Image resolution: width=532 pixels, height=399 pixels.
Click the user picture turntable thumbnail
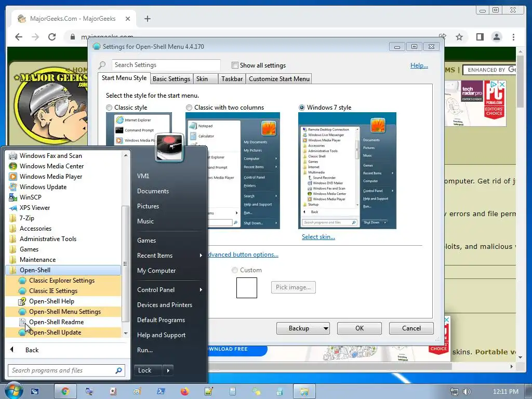(170, 147)
